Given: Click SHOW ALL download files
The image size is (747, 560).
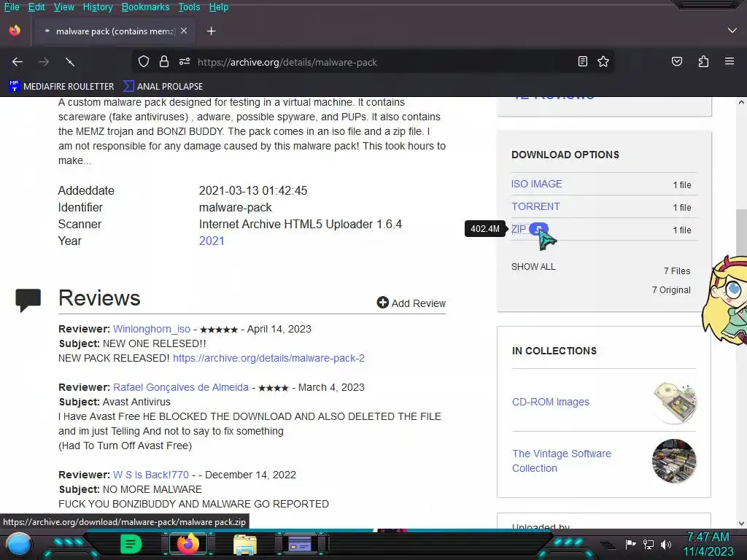Looking at the screenshot, I should tap(533, 267).
